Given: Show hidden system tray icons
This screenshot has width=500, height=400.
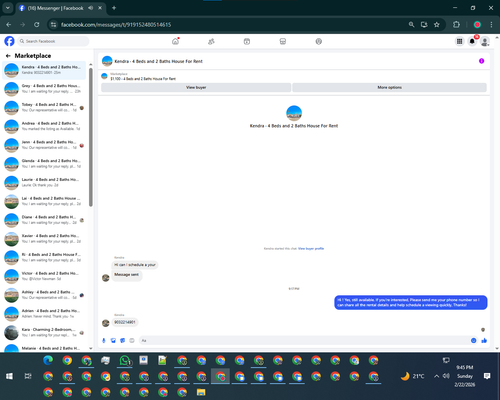Looking at the screenshot, I should pyautogui.click(x=436, y=376).
